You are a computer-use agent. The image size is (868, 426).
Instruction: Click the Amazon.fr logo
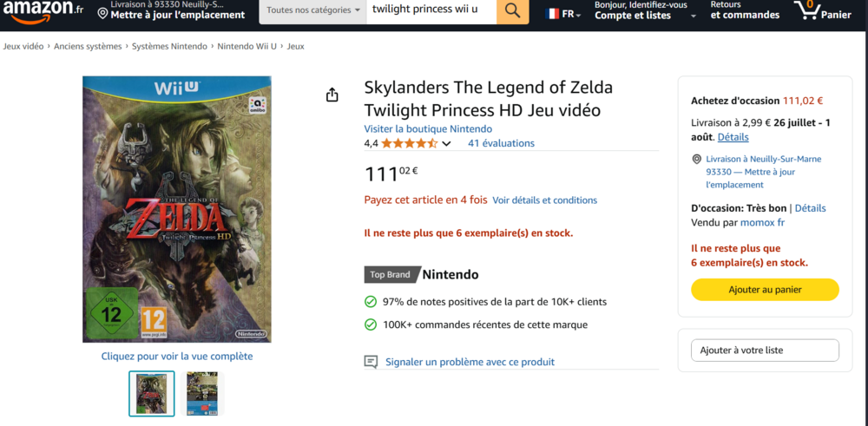(x=43, y=10)
